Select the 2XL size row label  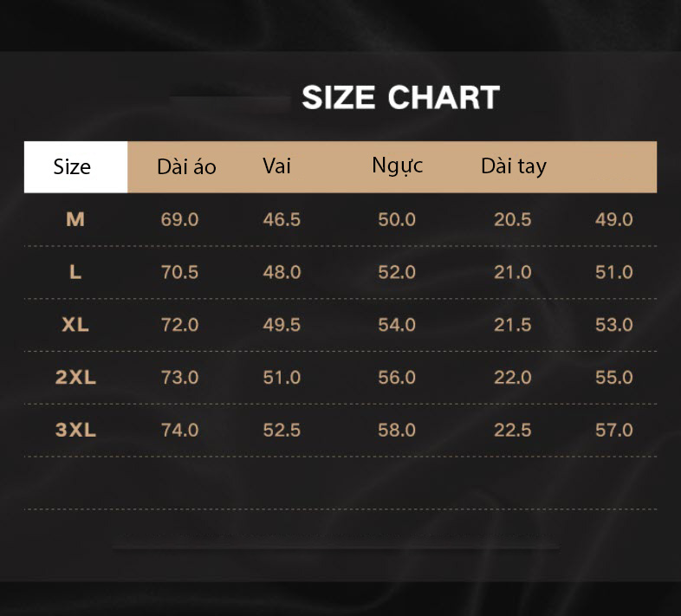pyautogui.click(x=75, y=377)
